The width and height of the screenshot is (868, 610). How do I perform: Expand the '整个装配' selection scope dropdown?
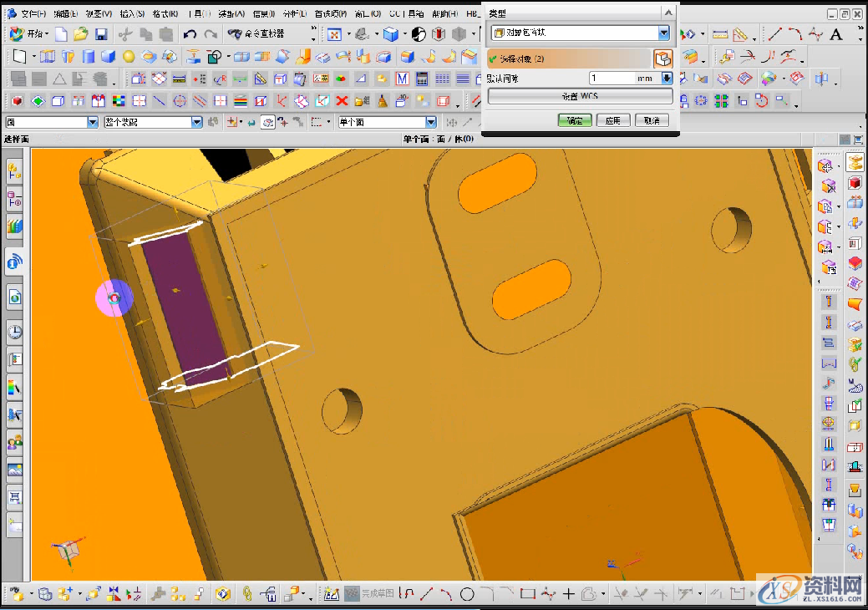pos(197,122)
